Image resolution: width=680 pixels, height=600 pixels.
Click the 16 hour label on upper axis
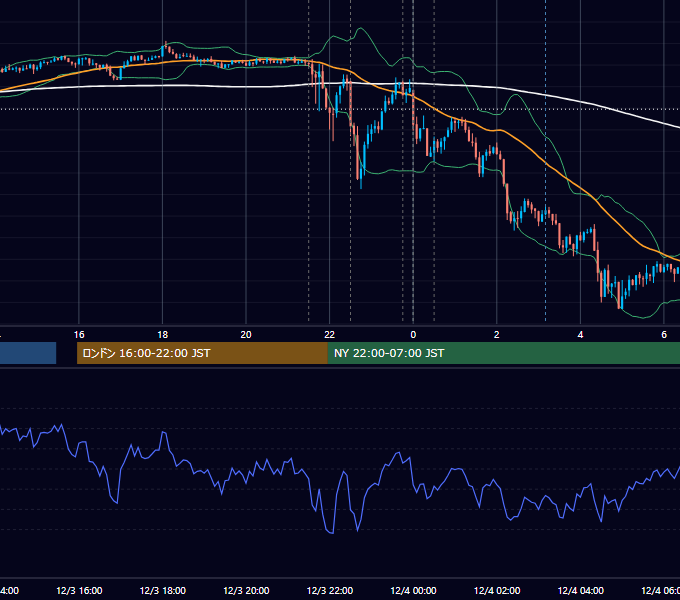(79, 335)
